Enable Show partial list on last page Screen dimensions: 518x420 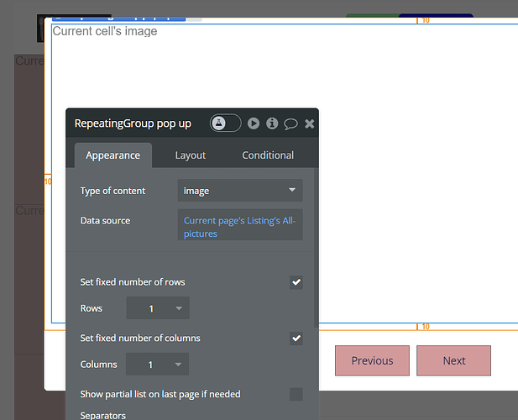pos(296,394)
